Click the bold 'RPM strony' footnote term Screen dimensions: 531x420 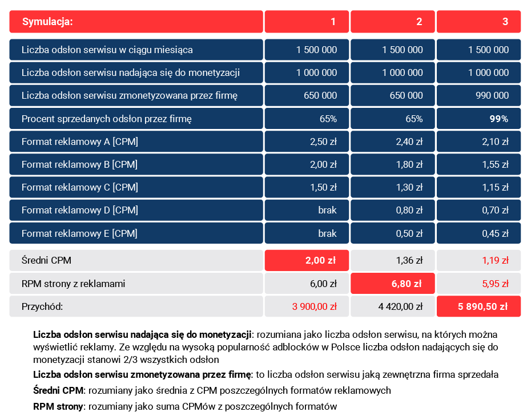58,407
